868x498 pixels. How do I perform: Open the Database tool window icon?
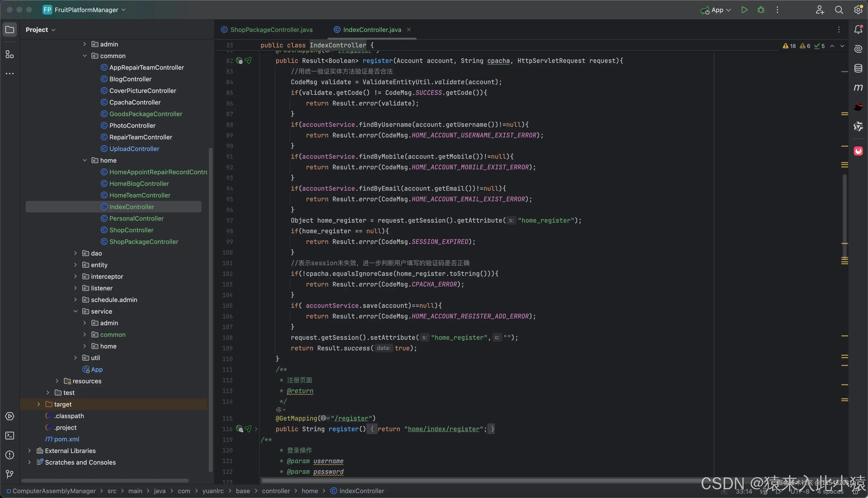click(858, 68)
